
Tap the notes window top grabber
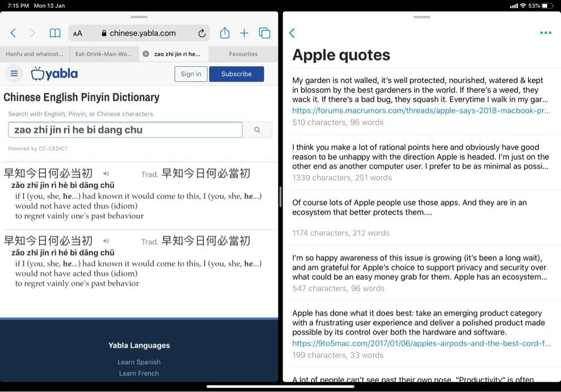pyautogui.click(x=422, y=17)
